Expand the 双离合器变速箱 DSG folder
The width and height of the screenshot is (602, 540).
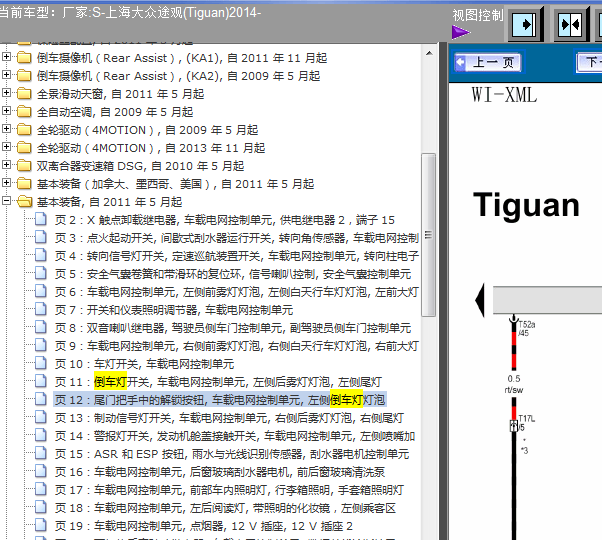[x=6, y=165]
